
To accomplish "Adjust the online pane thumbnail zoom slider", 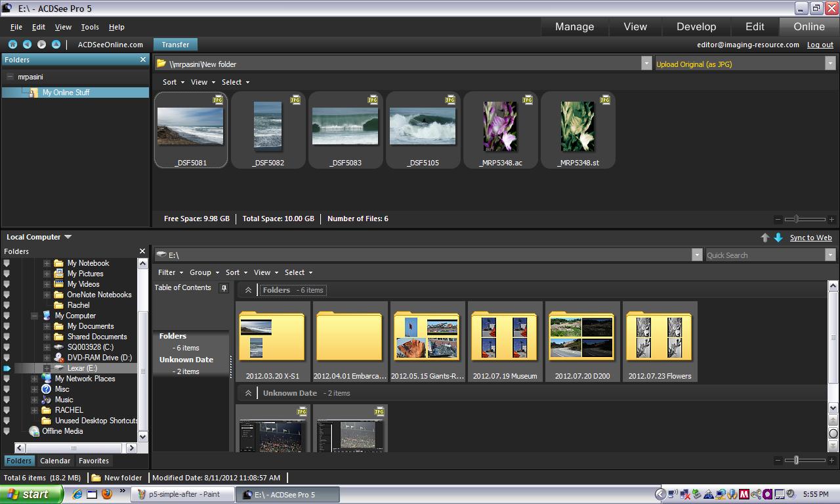I will coord(796,219).
